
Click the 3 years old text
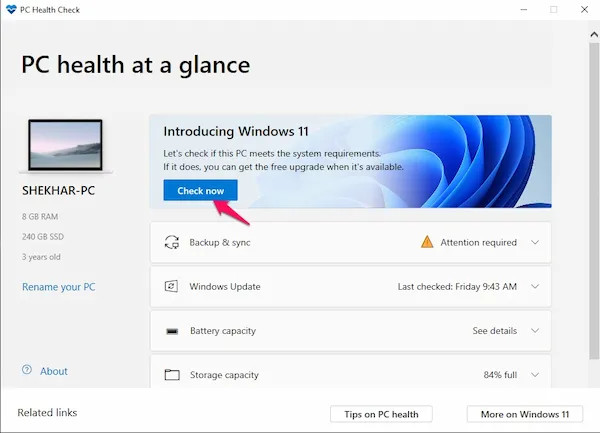tap(41, 257)
